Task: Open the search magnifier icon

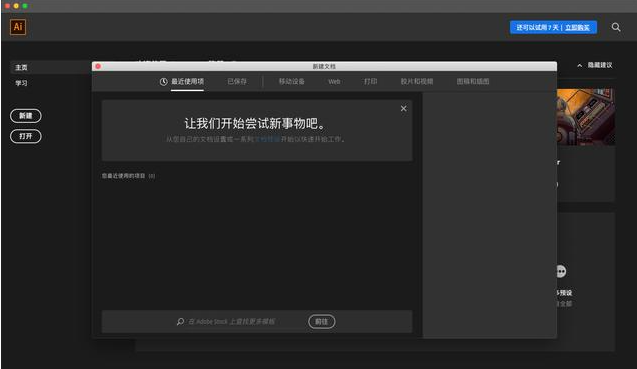Action: 616,27
